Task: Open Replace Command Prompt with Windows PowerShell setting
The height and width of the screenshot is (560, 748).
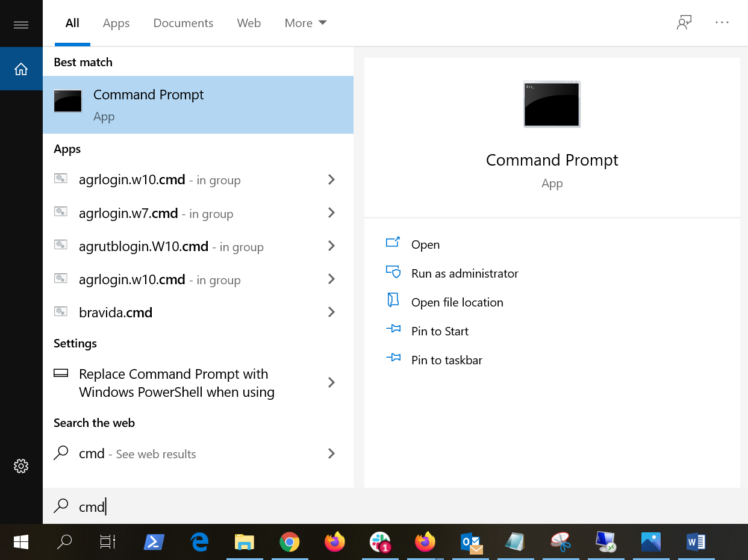Action: pyautogui.click(x=198, y=383)
